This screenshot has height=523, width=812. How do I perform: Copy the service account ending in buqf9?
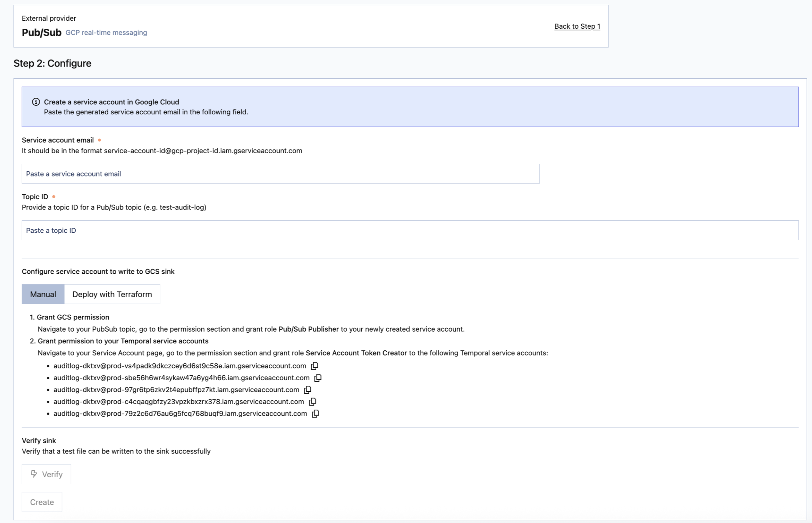[315, 414]
